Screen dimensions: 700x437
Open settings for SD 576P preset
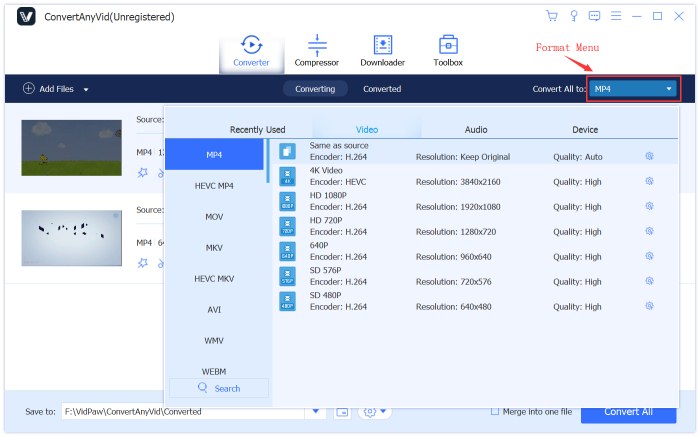pos(649,281)
